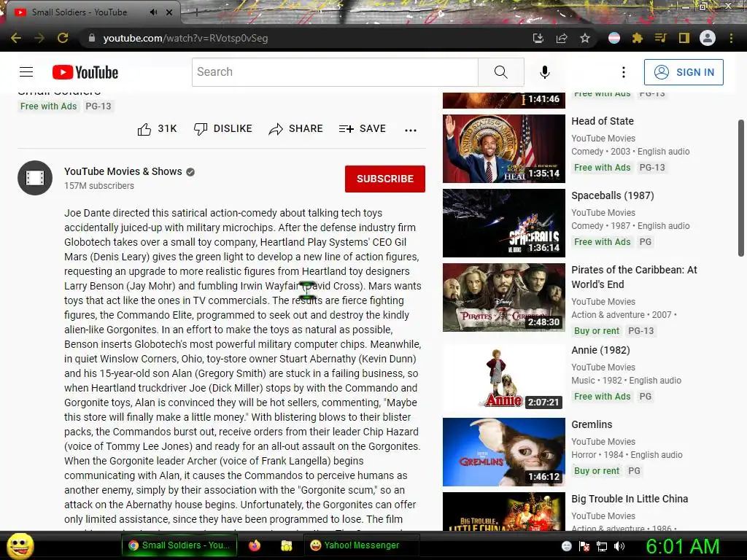Search with your voice microphone icon

coord(544,72)
